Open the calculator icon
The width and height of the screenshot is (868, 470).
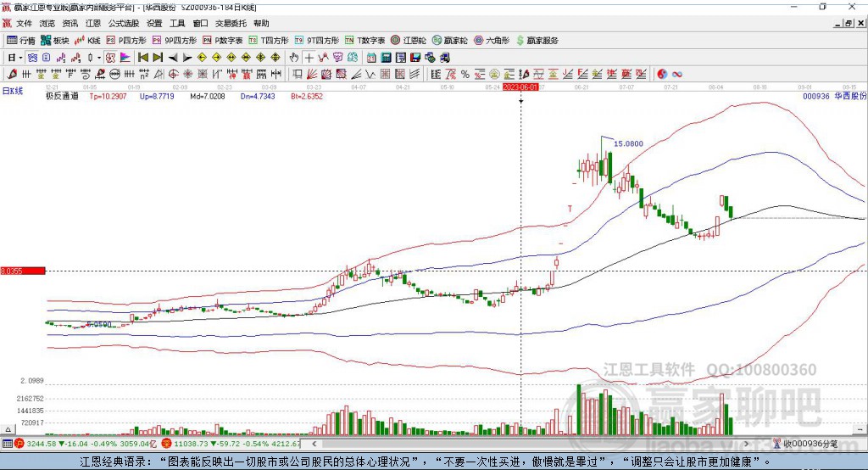[x=386, y=58]
